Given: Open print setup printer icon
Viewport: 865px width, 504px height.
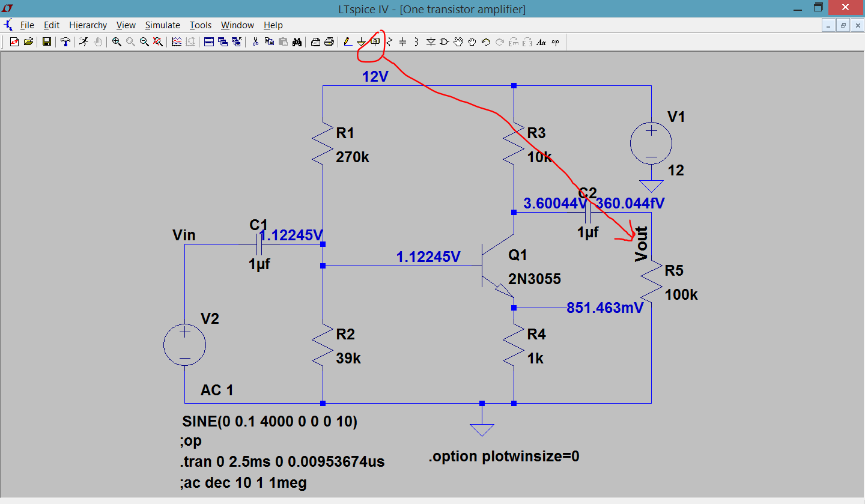Looking at the screenshot, I should pyautogui.click(x=315, y=42).
